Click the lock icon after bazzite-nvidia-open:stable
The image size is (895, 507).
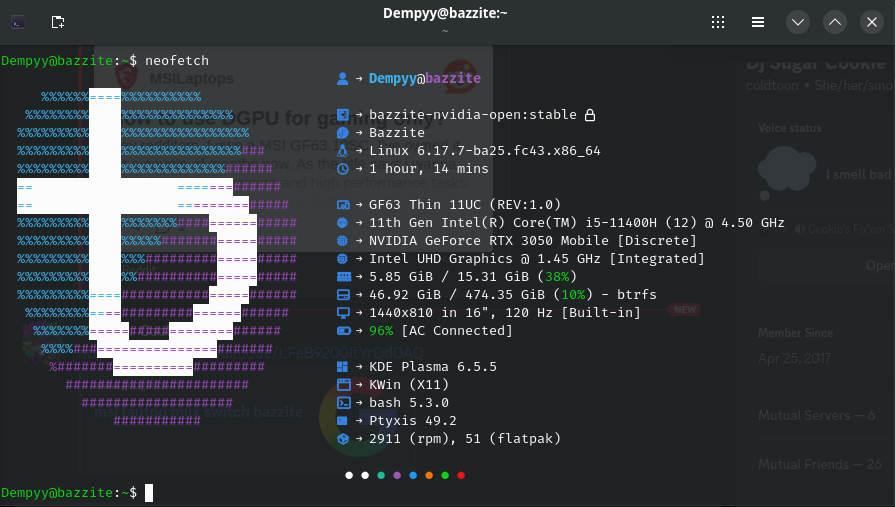coord(590,115)
